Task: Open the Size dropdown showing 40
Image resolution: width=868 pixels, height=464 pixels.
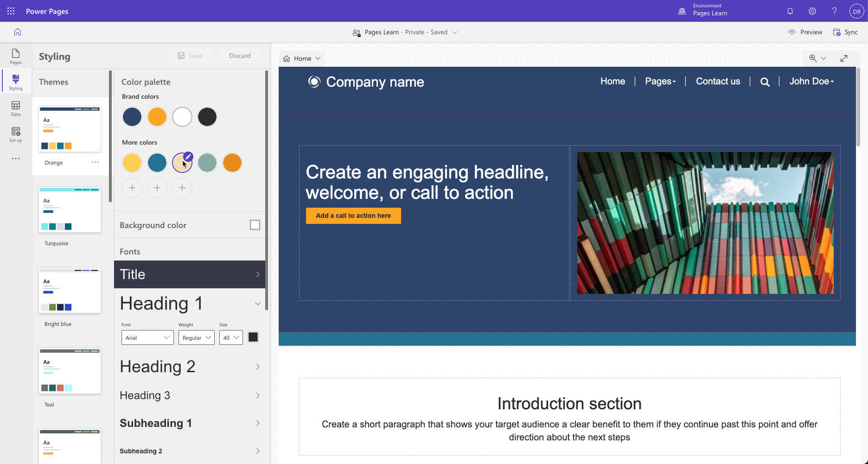Action: (x=231, y=337)
